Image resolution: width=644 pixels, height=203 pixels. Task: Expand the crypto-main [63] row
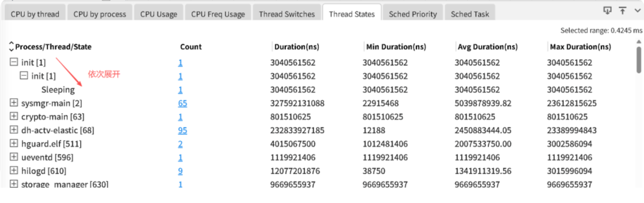coord(14,116)
